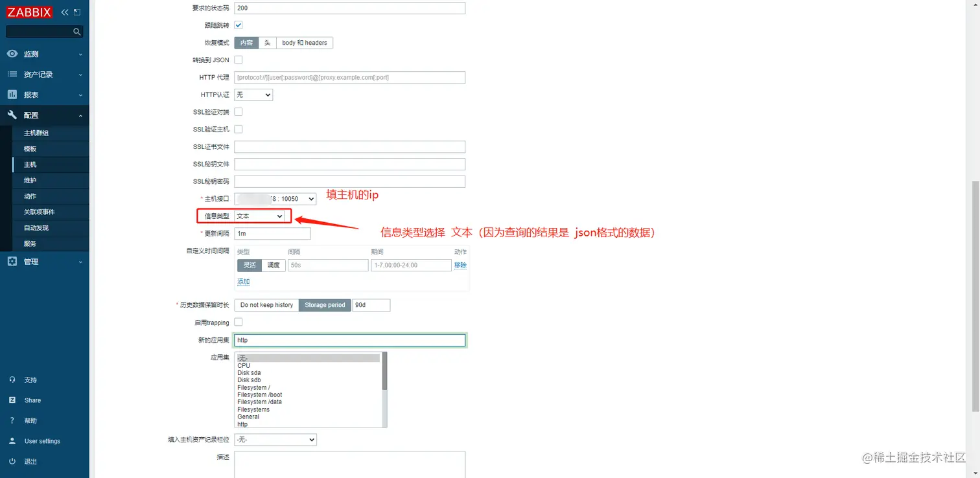Select Do not keep history button
The height and width of the screenshot is (478, 980).
point(266,305)
